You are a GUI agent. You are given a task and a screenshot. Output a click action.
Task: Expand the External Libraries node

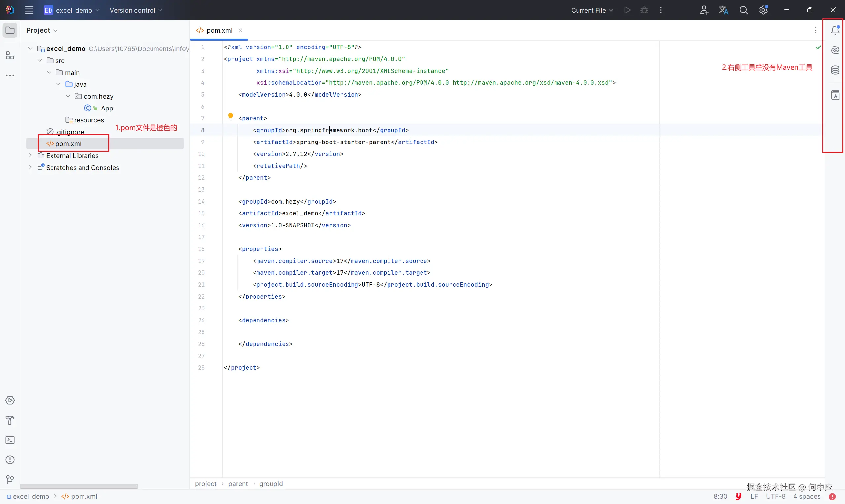pos(30,156)
